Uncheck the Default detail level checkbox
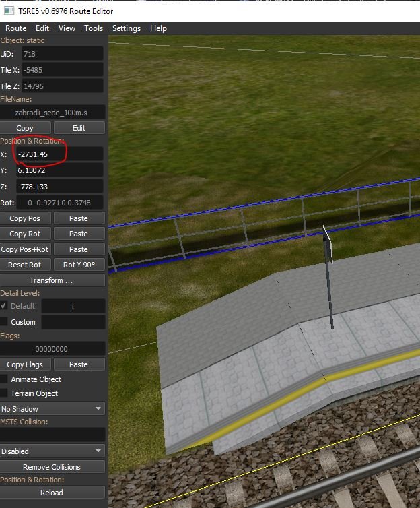420x508 pixels. pyautogui.click(x=5, y=306)
